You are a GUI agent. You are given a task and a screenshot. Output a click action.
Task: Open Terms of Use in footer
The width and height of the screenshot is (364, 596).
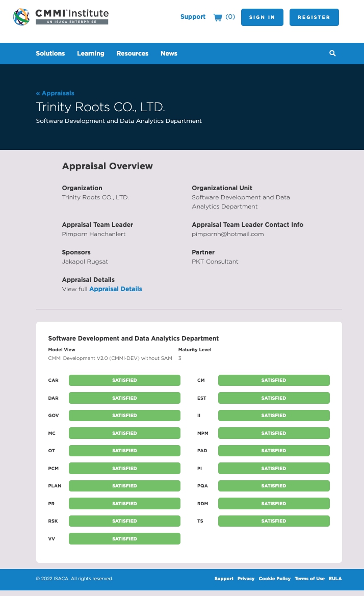click(x=309, y=579)
